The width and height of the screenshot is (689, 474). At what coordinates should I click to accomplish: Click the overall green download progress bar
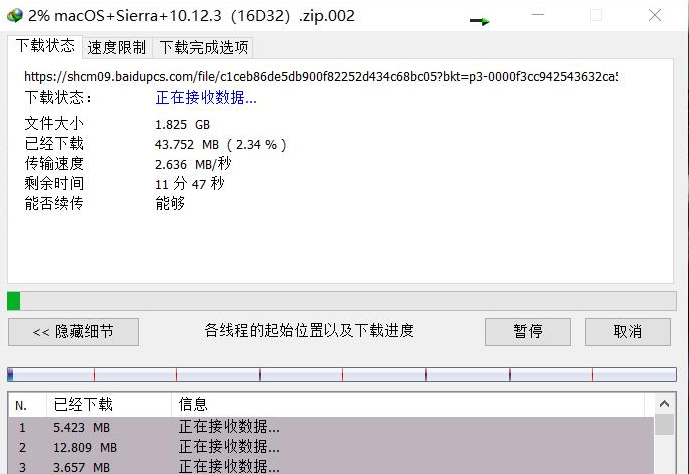coord(341,301)
